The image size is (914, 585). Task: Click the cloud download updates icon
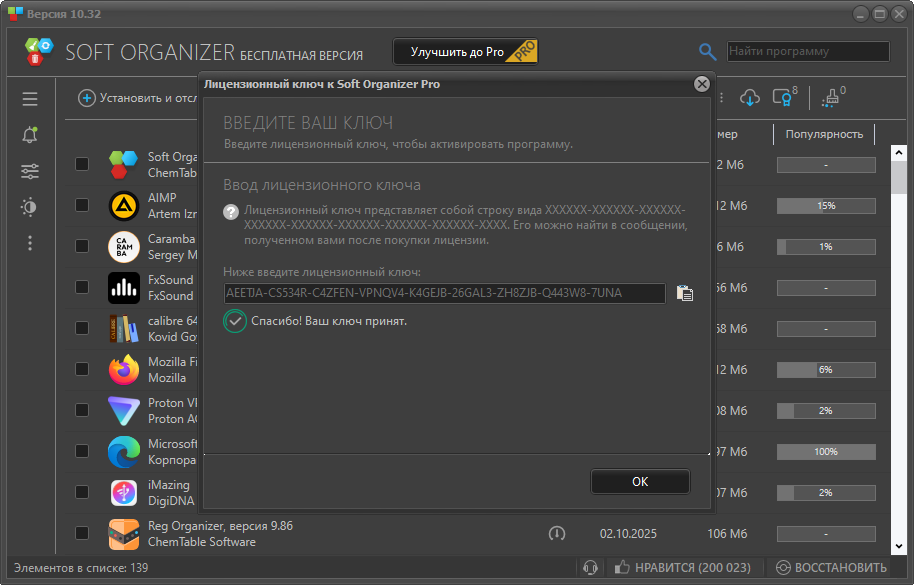pyautogui.click(x=750, y=98)
